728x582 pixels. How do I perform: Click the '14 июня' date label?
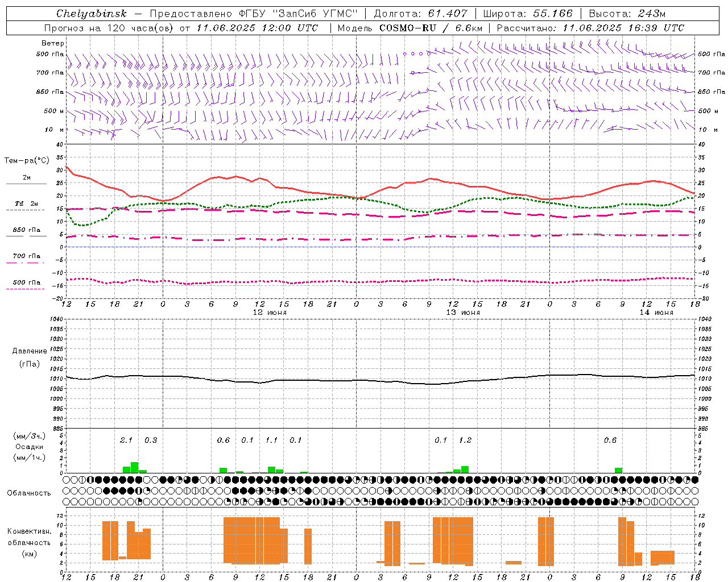(x=656, y=313)
